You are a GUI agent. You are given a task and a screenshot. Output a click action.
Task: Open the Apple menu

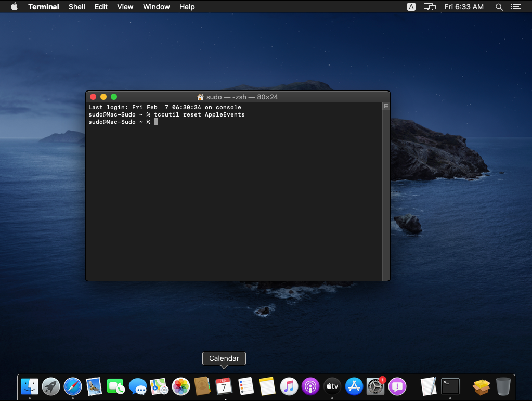pos(14,7)
